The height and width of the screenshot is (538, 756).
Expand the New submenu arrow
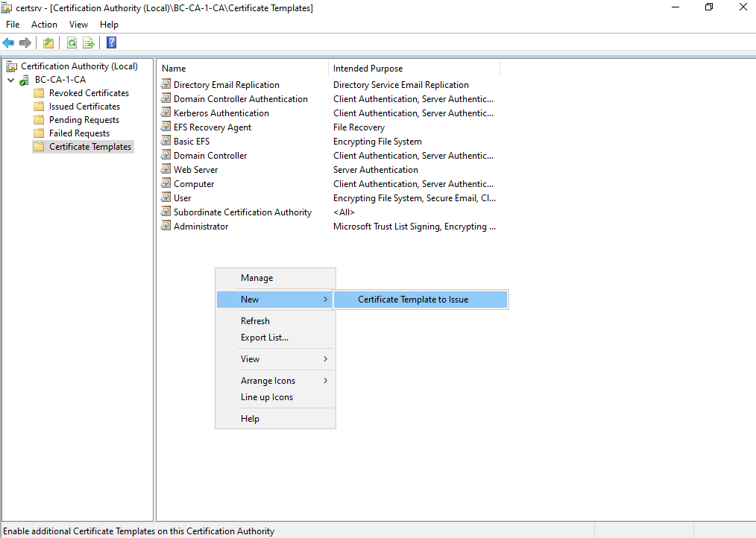tap(326, 300)
